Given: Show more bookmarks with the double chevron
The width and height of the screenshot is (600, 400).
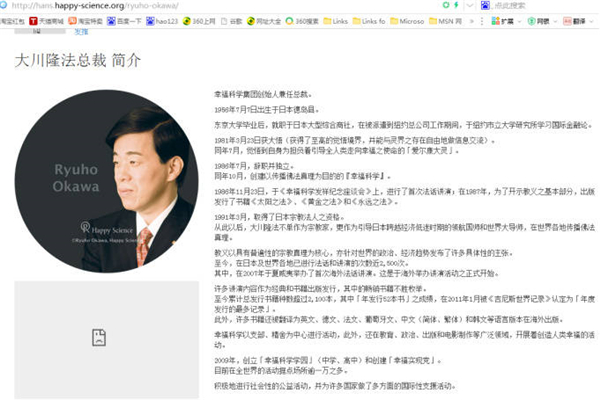Looking at the screenshot, I should pos(471,21).
